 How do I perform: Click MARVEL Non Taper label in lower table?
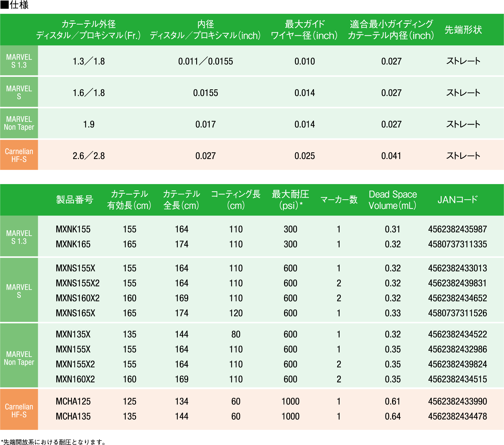19,358
